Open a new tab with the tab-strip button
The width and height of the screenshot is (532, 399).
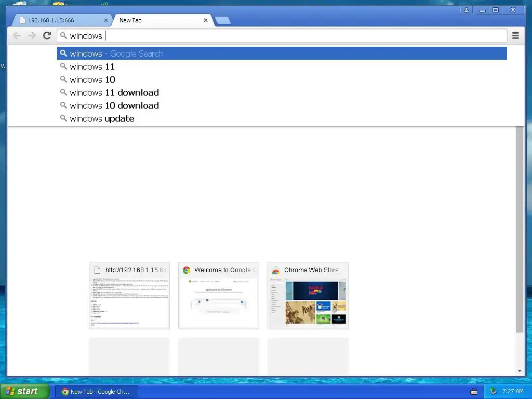pyautogui.click(x=223, y=20)
